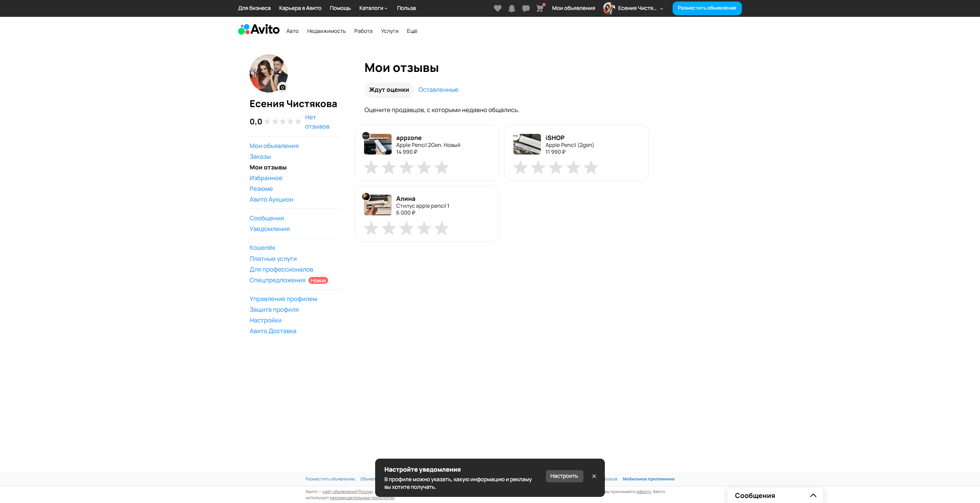Open Спецпредложения in sidebar
The image size is (980, 503).
pos(278,280)
